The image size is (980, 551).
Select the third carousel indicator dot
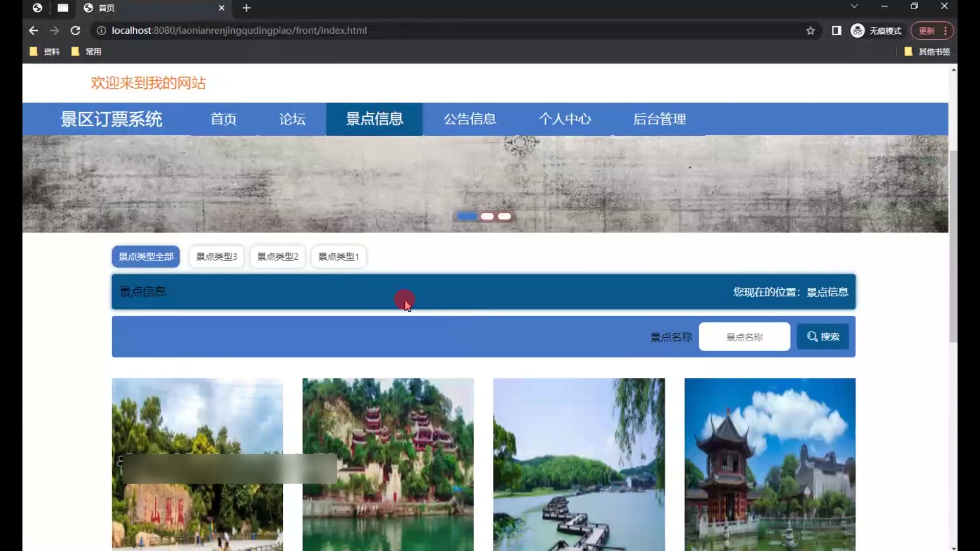[x=504, y=216]
